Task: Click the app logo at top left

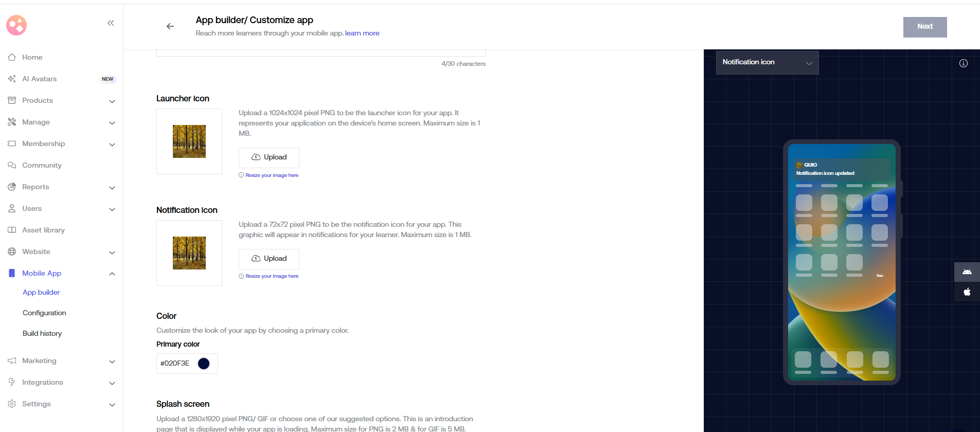Action: (x=16, y=25)
